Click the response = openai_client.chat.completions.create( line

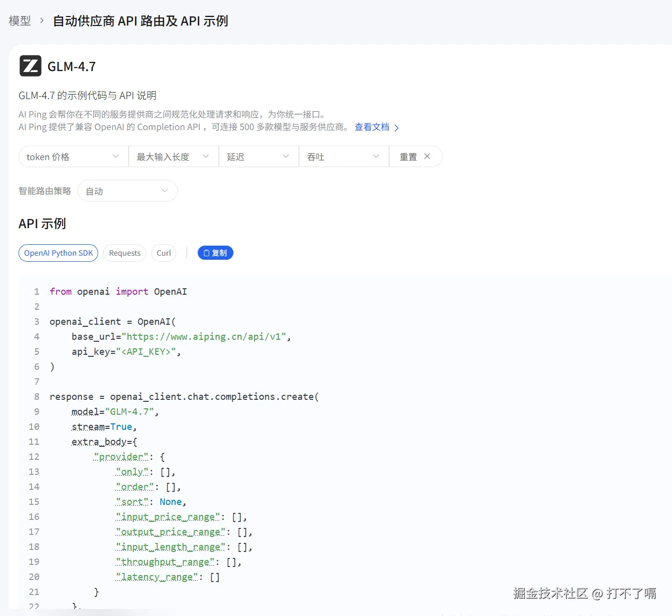[184, 396]
